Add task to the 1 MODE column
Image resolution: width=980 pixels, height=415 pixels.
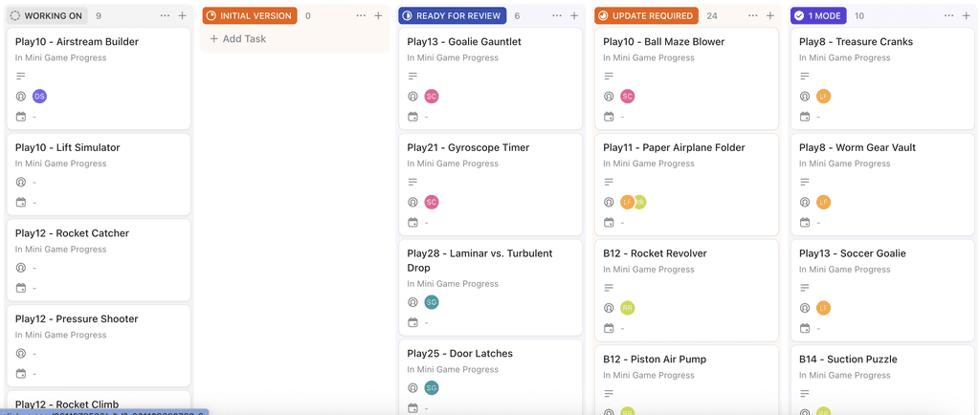(967, 15)
